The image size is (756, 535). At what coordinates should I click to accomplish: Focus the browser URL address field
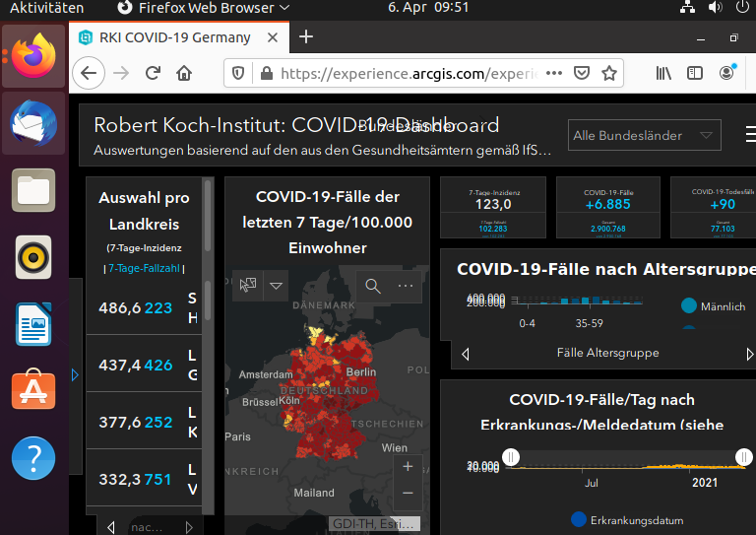point(409,73)
